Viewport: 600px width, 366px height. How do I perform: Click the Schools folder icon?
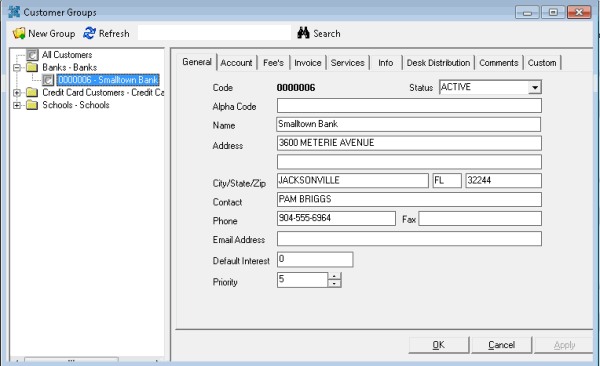pyautogui.click(x=32, y=105)
